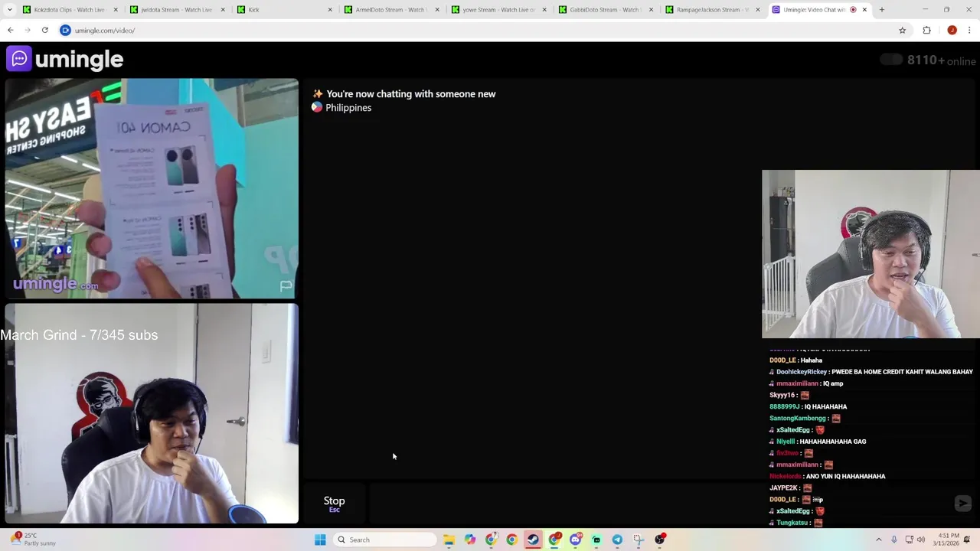Image resolution: width=980 pixels, height=551 pixels.
Task: Open Steam from the taskbar
Action: pyautogui.click(x=533, y=540)
